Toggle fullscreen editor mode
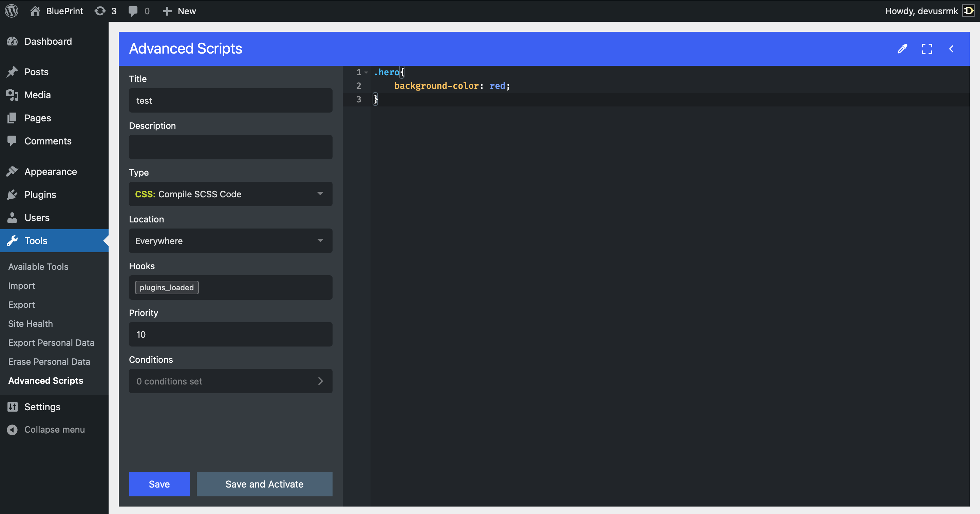 (927, 49)
